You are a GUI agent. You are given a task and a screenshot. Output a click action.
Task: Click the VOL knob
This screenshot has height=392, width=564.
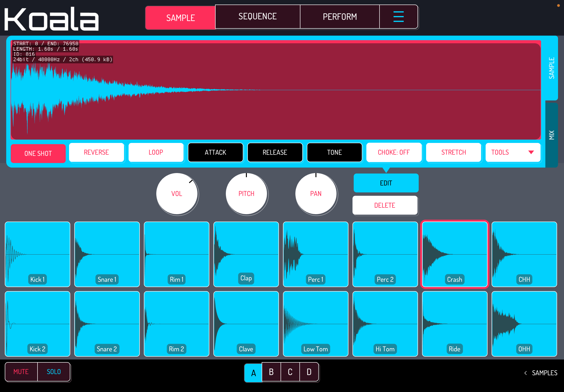tap(177, 194)
